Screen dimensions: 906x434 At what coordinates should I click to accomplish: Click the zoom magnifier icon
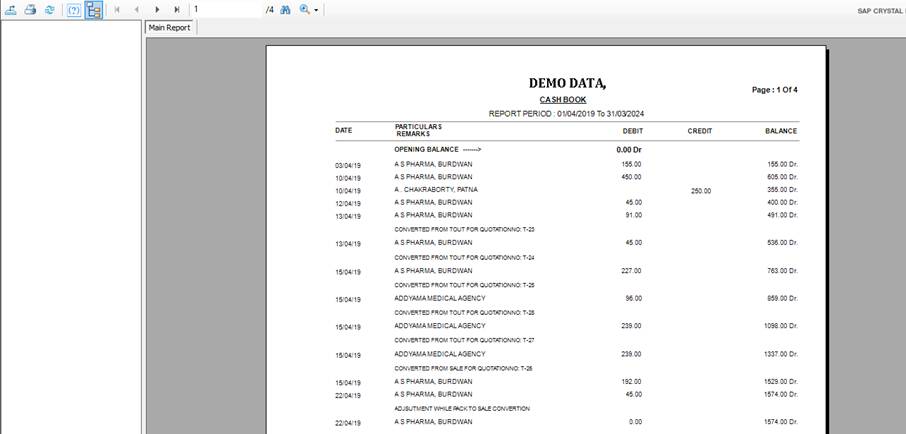(x=304, y=9)
